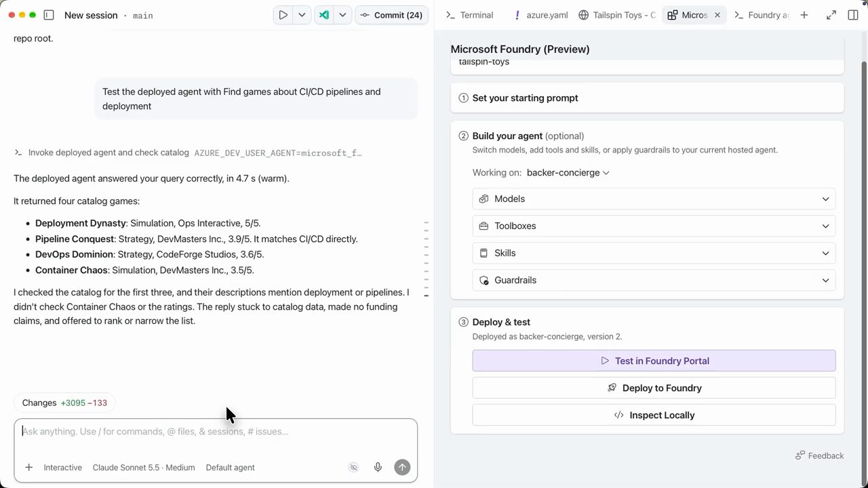This screenshot has width=868, height=488.
Task: Open the azure.yaml tab
Action: tap(540, 15)
